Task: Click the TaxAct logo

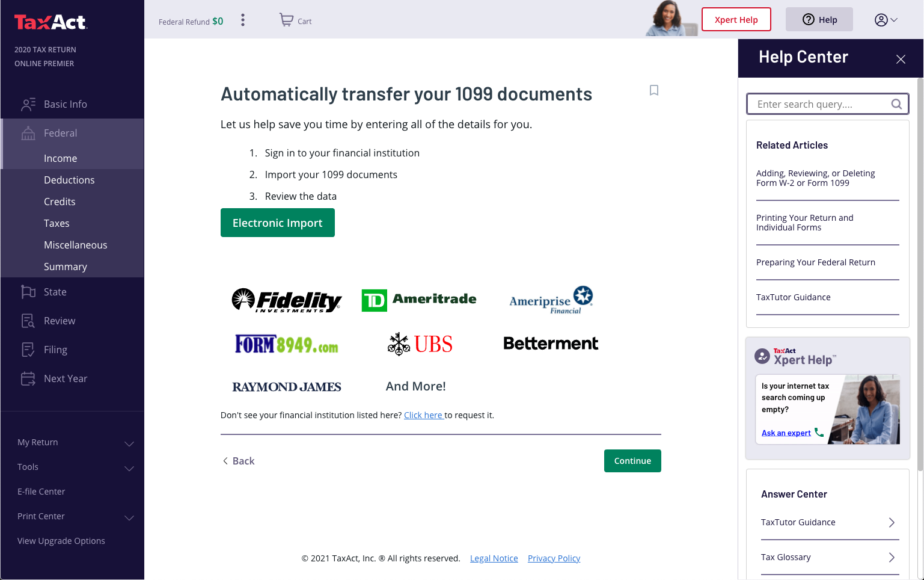Action: [x=51, y=22]
